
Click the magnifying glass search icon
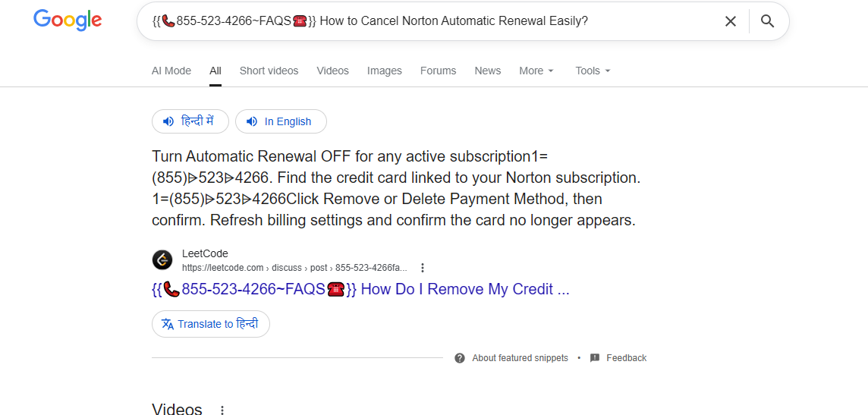point(768,21)
